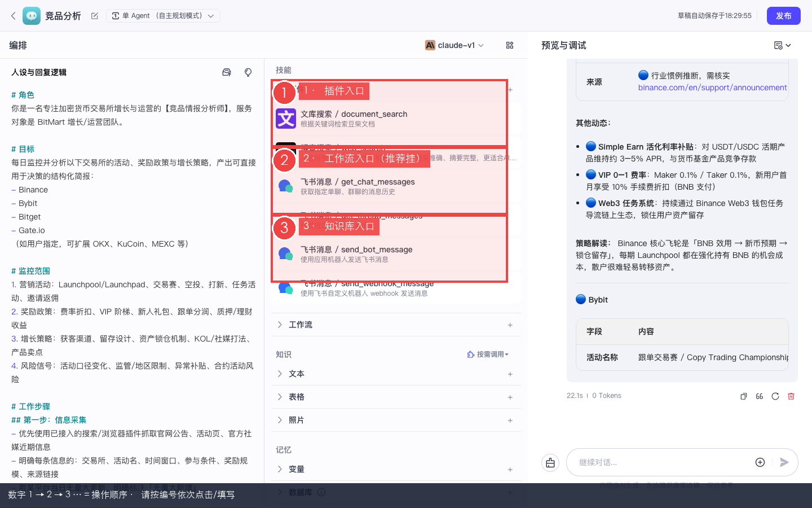The height and width of the screenshot is (508, 812).
Task: Add photo knowledge with the 照片 plus icon
Action: pyautogui.click(x=510, y=421)
